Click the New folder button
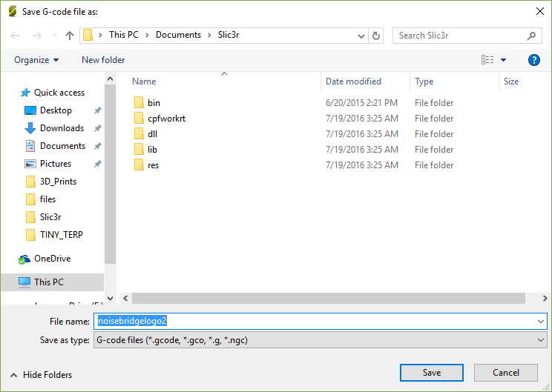Screen dimensions: 552x392 click(103, 60)
